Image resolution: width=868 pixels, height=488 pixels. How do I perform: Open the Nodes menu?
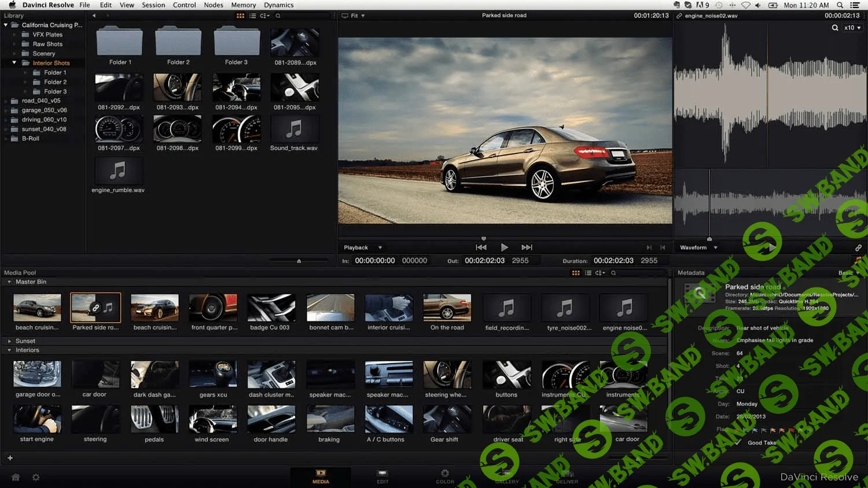[213, 5]
